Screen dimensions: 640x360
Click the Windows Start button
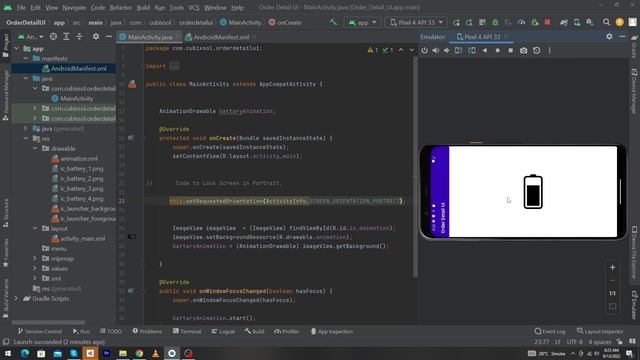(x=8, y=353)
